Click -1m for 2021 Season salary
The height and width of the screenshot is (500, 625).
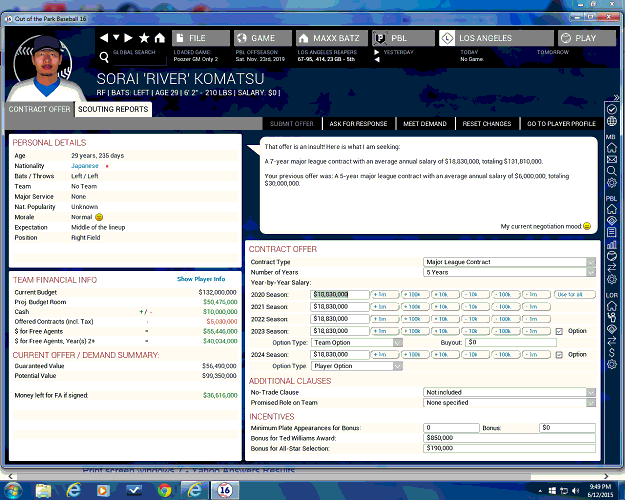(x=536, y=307)
